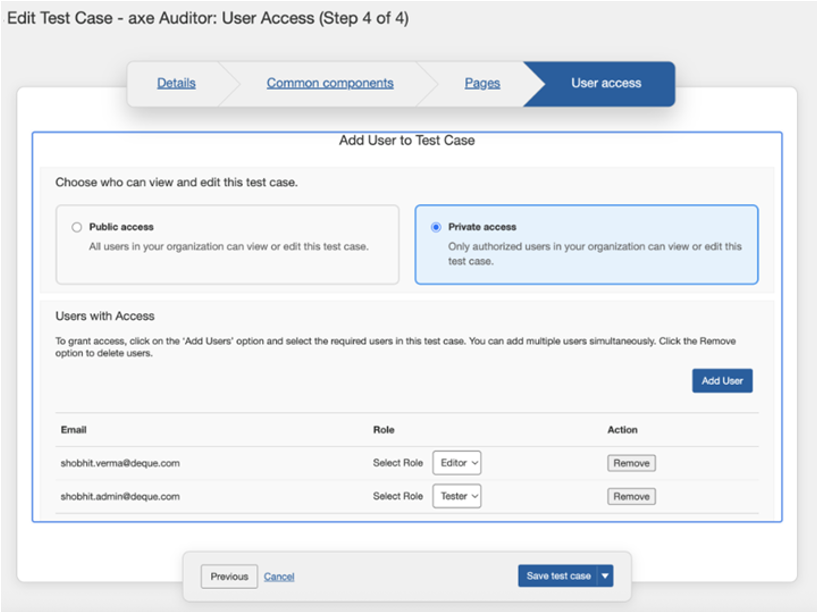Click the Add User button

[x=722, y=381]
